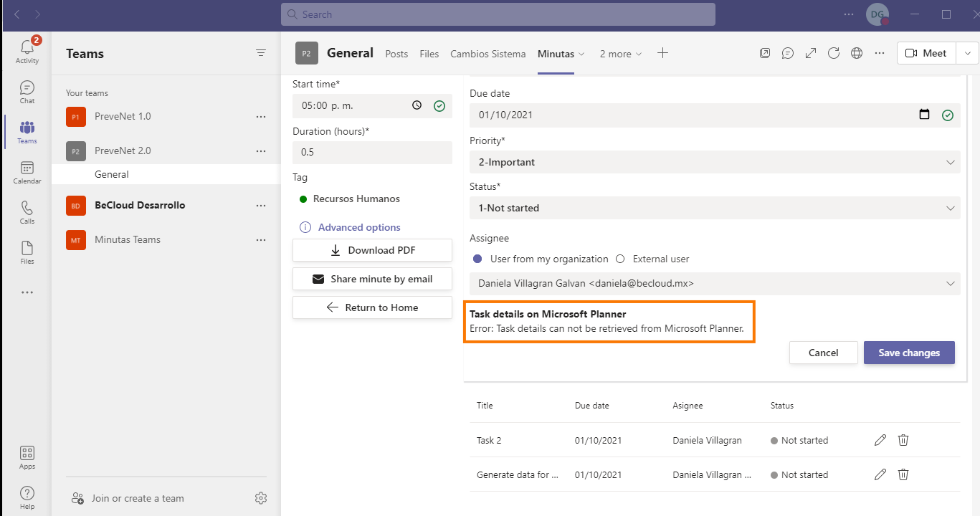Edit Task 2 with pencil icon

tap(880, 440)
